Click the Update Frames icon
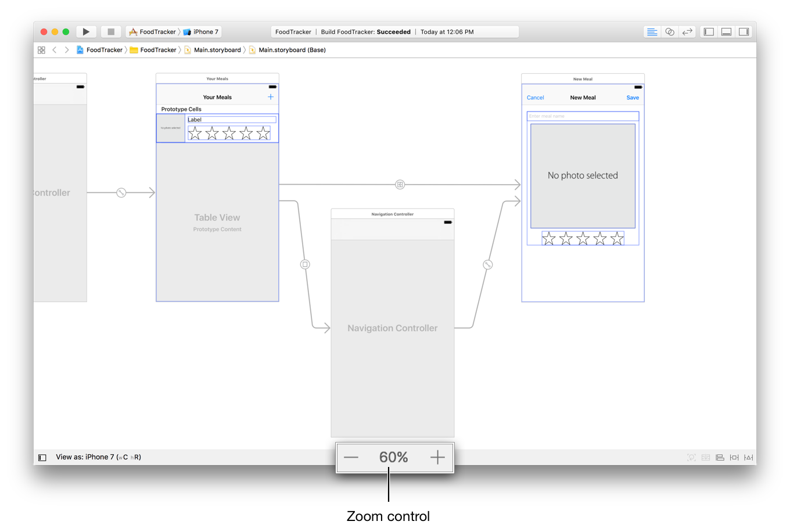Image resolution: width=790 pixels, height=532 pixels. [x=691, y=458]
